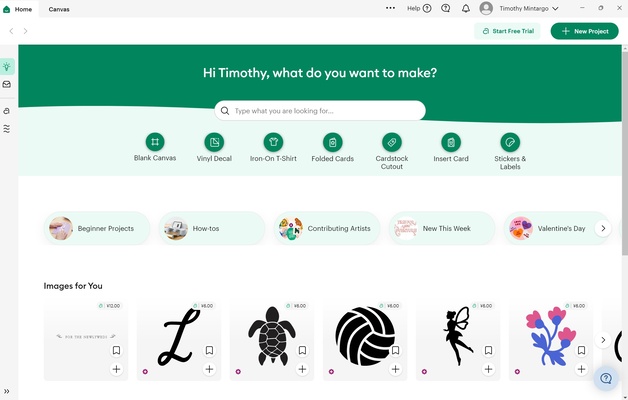628x400 pixels.
Task: Focus the search field for projects
Action: 320,111
